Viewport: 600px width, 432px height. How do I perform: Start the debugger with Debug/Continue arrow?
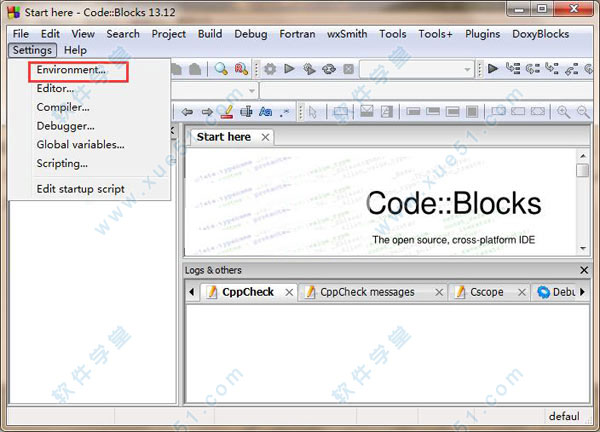click(493, 69)
